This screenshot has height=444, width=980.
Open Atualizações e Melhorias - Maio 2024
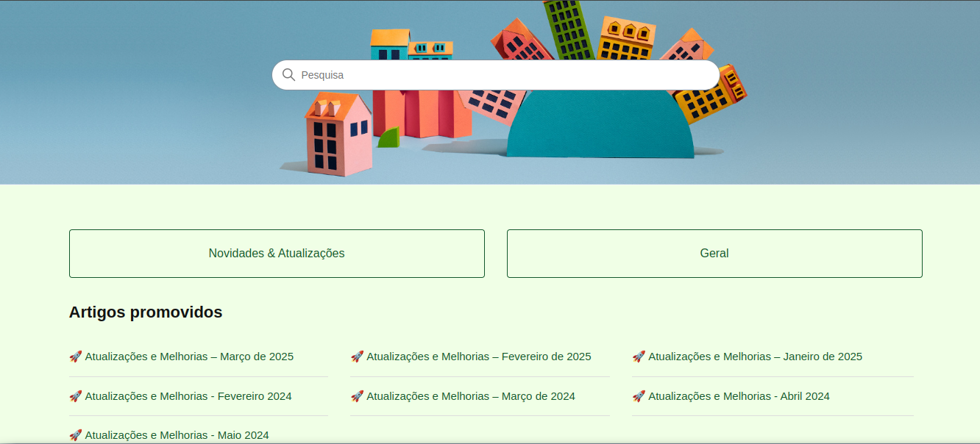click(169, 435)
